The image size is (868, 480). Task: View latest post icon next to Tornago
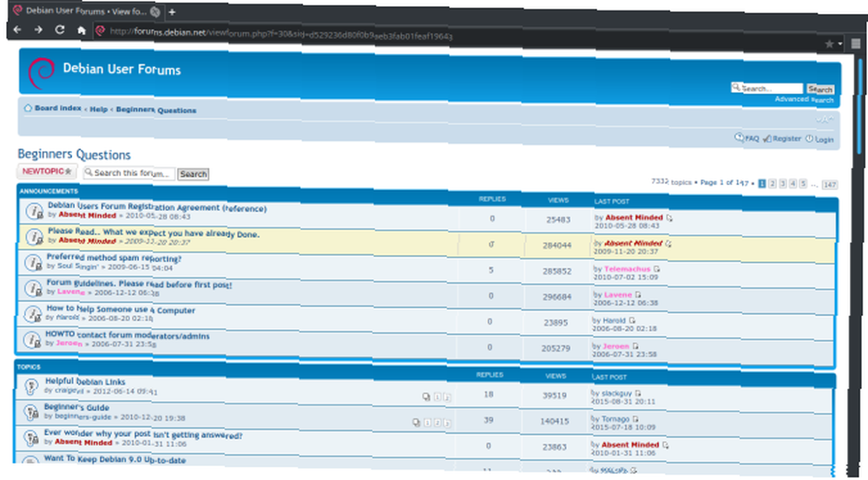coord(635,419)
